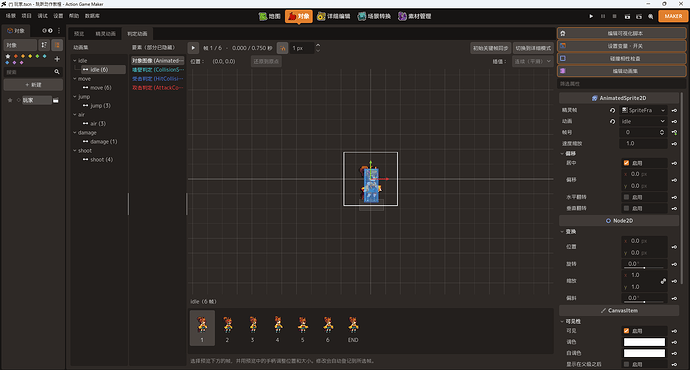Click the 编辑动画集 button
Image resolution: width=690 pixels, height=370 pixels.
click(x=621, y=71)
